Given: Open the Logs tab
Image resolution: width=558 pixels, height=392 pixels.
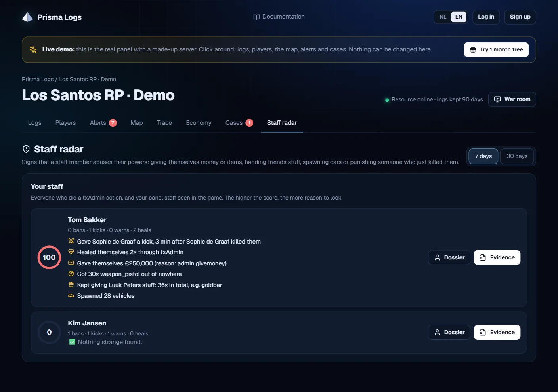Looking at the screenshot, I should pyautogui.click(x=34, y=123).
